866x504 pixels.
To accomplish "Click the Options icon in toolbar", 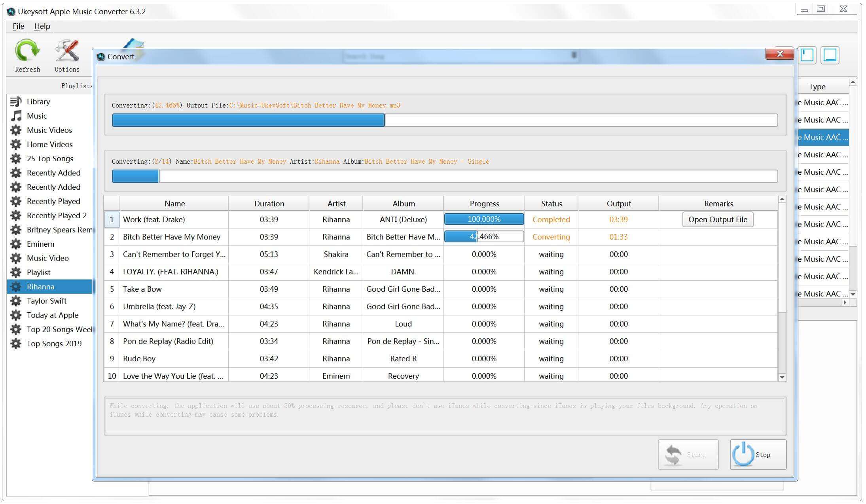I will (66, 54).
